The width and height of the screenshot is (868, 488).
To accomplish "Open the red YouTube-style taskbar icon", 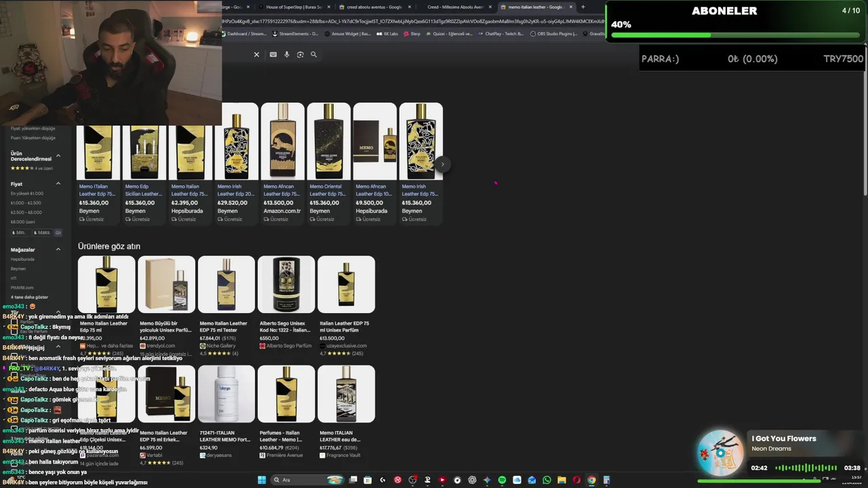I will [442, 480].
